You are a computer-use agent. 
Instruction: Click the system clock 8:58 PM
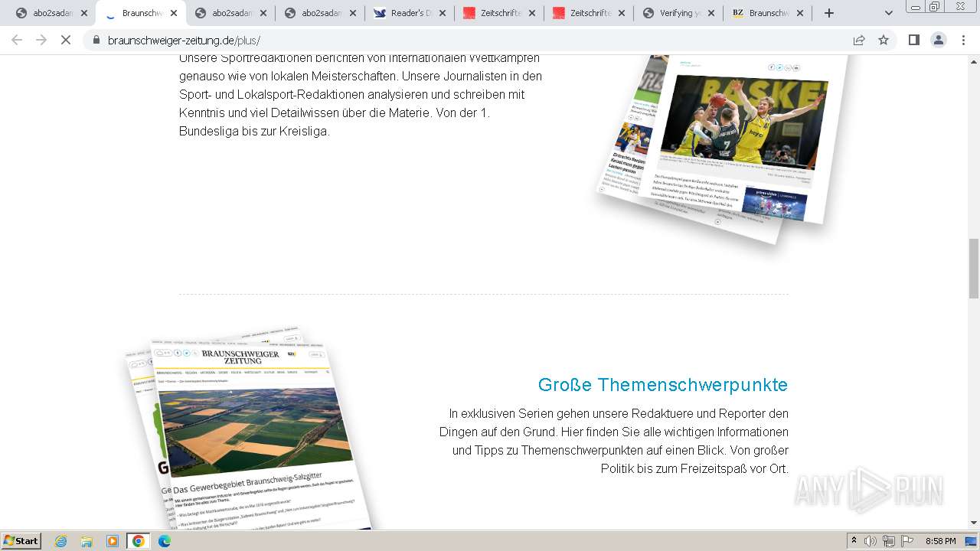coord(940,541)
